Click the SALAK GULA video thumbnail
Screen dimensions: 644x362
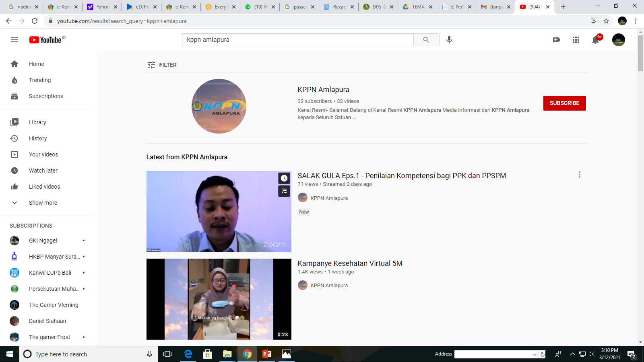[219, 212]
